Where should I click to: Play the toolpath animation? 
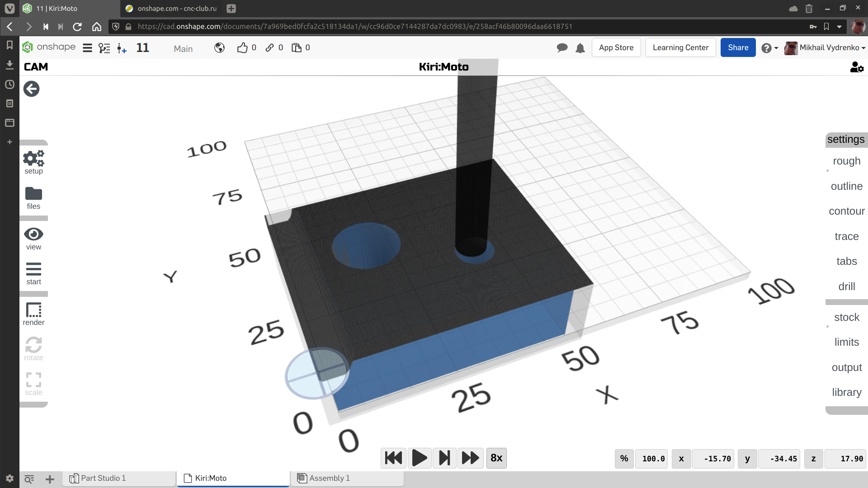pyautogui.click(x=419, y=458)
